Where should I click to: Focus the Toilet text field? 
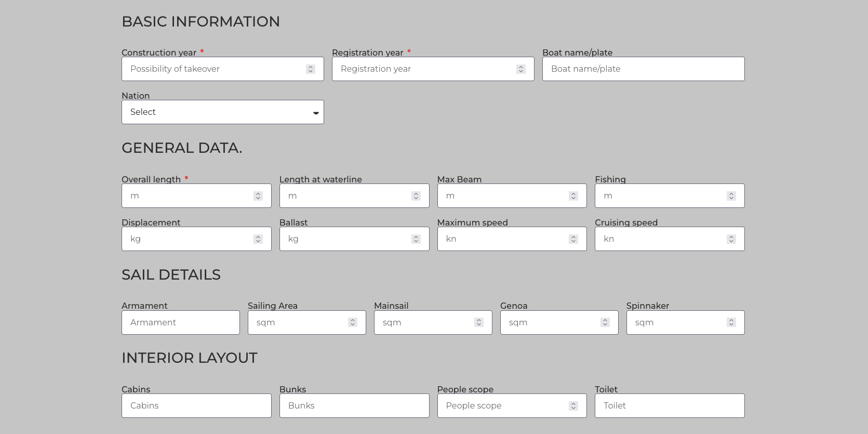point(670,406)
